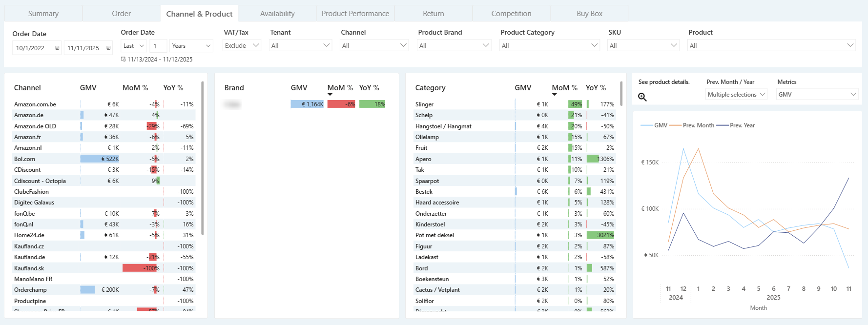The image size is (868, 325).
Task: Expand the Metrics GMV dropdown
Action: tap(817, 94)
